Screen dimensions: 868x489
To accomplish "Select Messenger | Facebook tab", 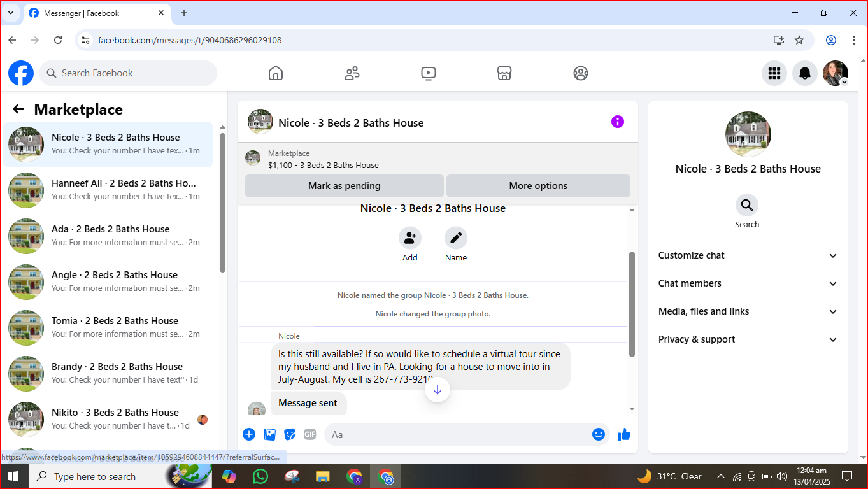I will click(97, 13).
